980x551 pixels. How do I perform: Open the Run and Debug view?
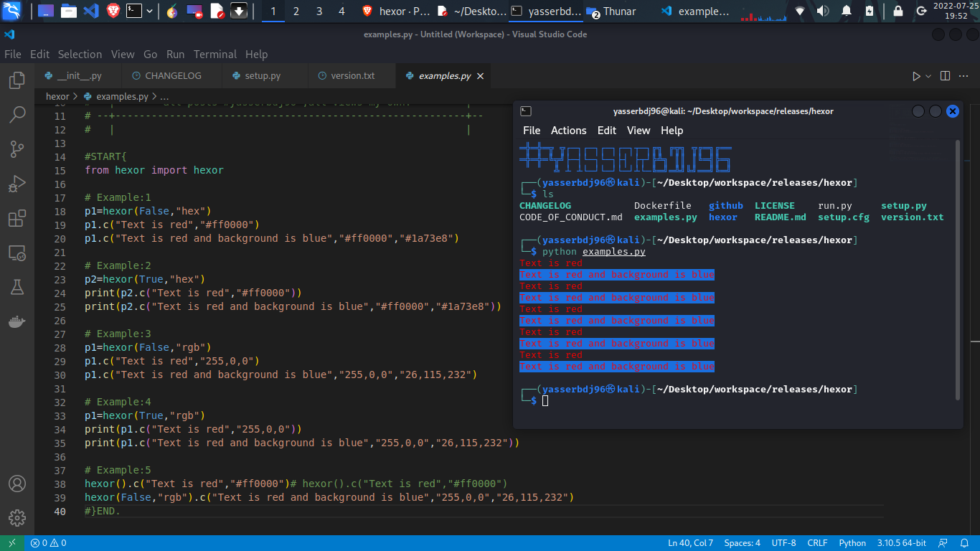(x=16, y=184)
